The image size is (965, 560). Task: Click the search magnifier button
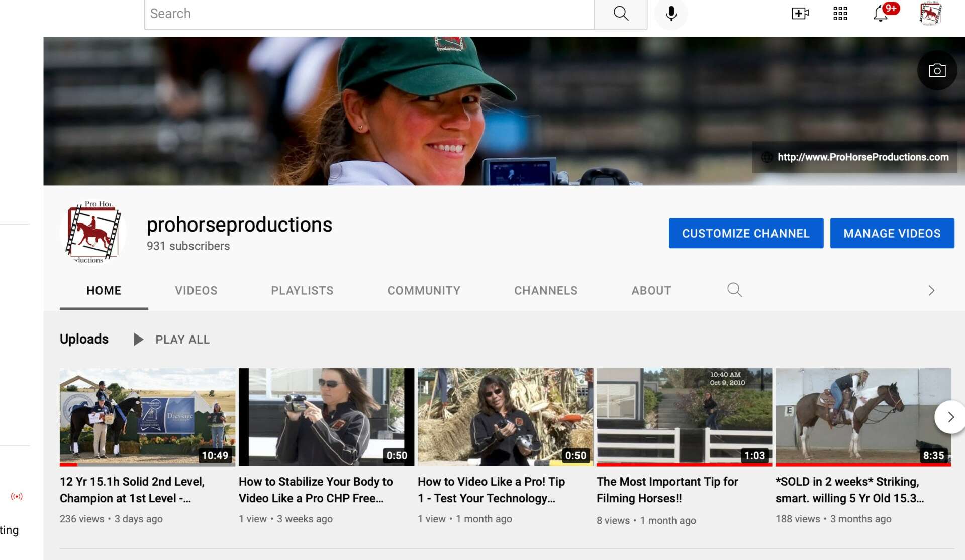(621, 14)
